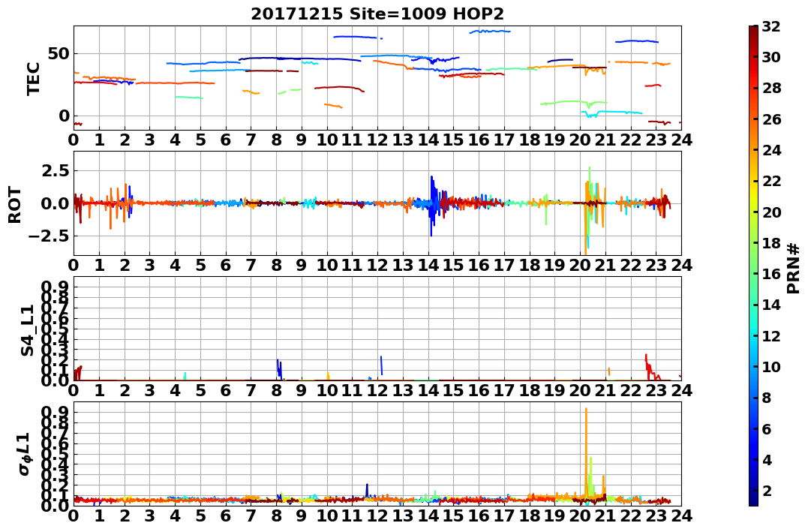Select colorbar tick label 4
This screenshot has width=808, height=532.
tap(767, 459)
